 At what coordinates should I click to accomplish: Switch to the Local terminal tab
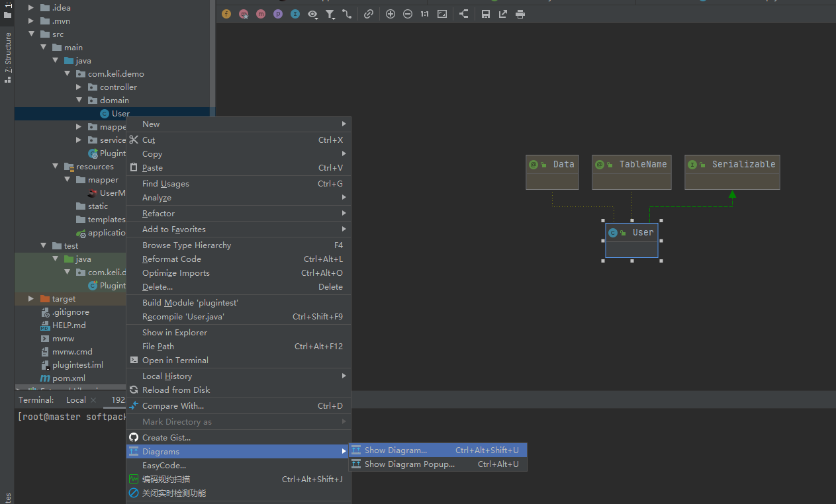pyautogui.click(x=75, y=400)
